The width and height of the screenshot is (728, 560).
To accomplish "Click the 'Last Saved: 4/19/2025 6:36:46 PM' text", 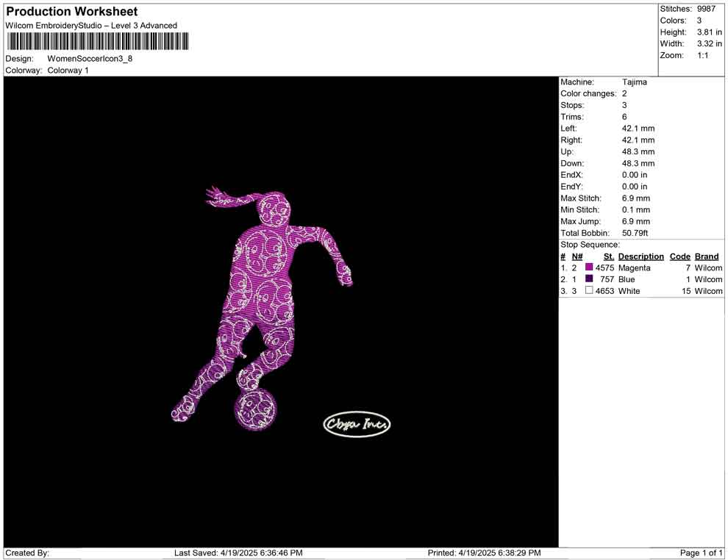I will (x=238, y=553).
